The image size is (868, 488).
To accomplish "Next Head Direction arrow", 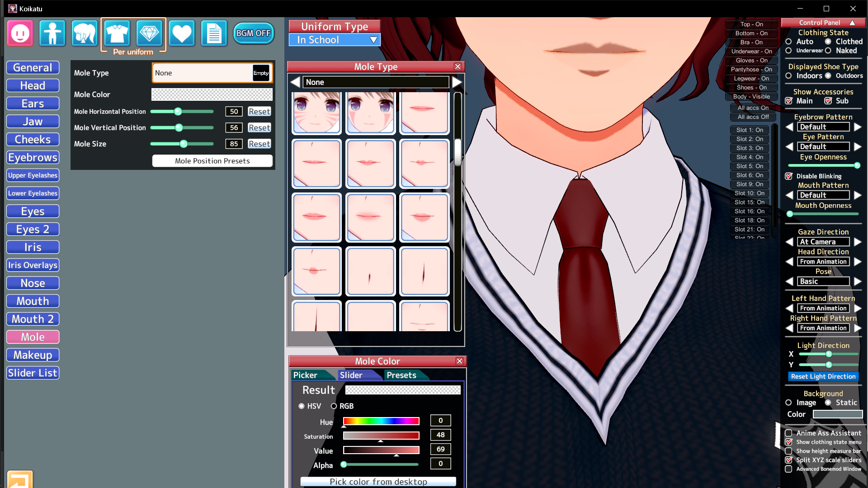I will [x=858, y=262].
